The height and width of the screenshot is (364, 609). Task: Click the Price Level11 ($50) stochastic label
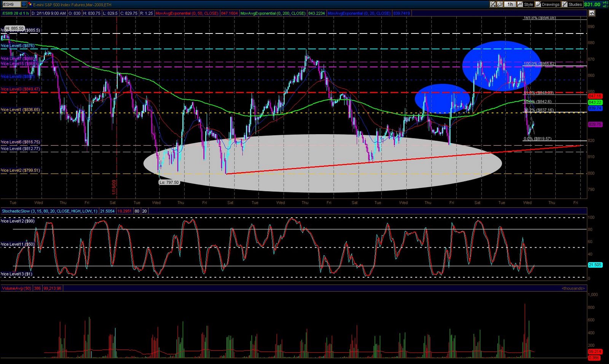click(17, 244)
